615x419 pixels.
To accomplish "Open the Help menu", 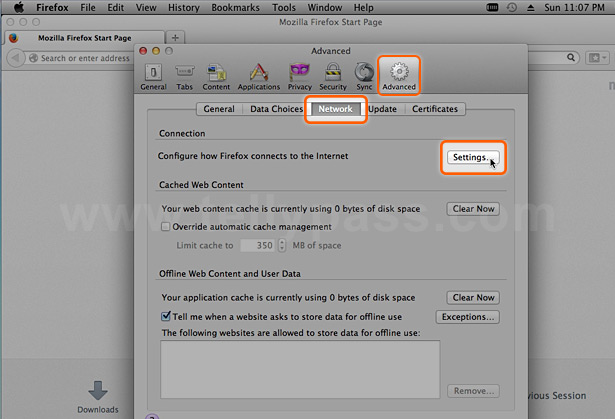I will [x=364, y=7].
